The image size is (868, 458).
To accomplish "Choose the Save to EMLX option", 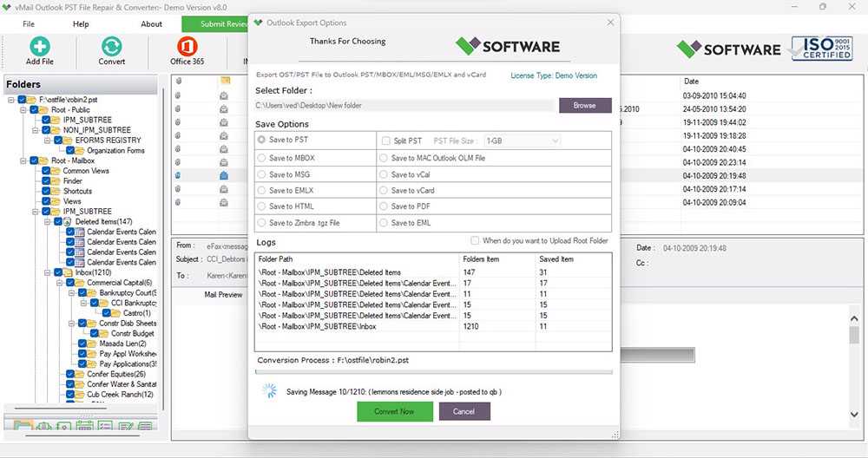I will (x=261, y=190).
